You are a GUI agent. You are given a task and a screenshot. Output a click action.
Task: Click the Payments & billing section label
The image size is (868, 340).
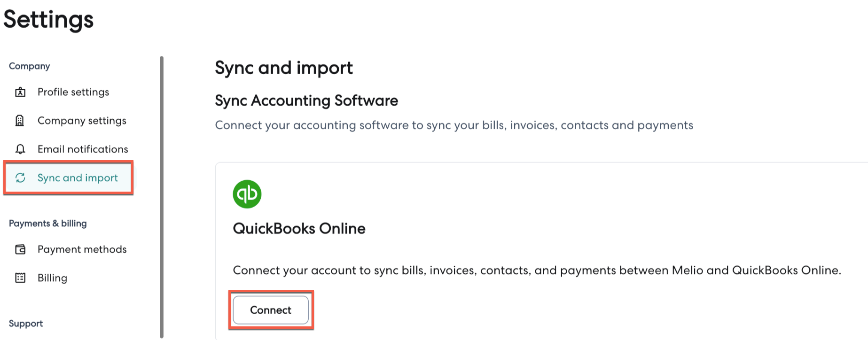(47, 224)
